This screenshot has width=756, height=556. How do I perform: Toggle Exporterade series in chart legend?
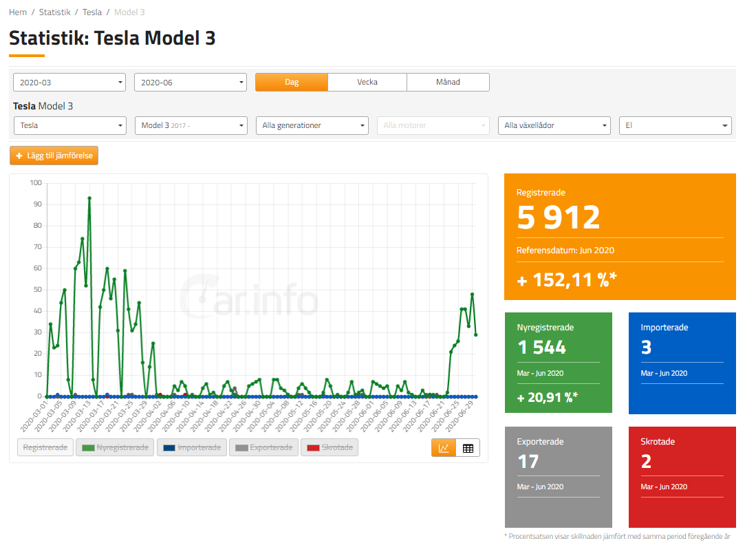pyautogui.click(x=263, y=447)
